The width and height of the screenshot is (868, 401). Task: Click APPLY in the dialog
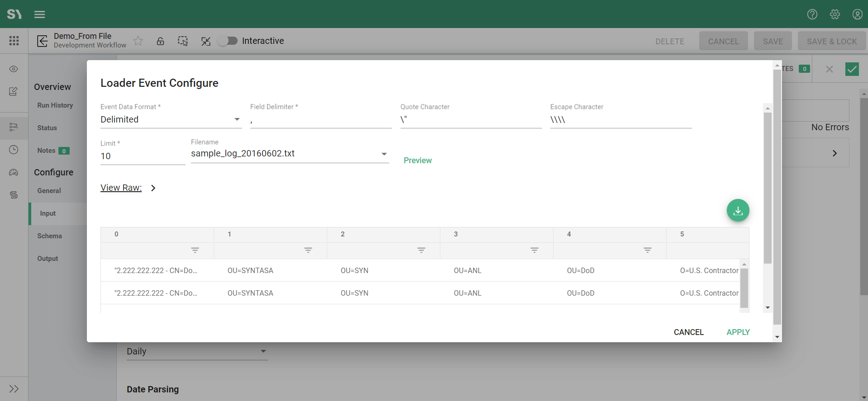pyautogui.click(x=738, y=332)
